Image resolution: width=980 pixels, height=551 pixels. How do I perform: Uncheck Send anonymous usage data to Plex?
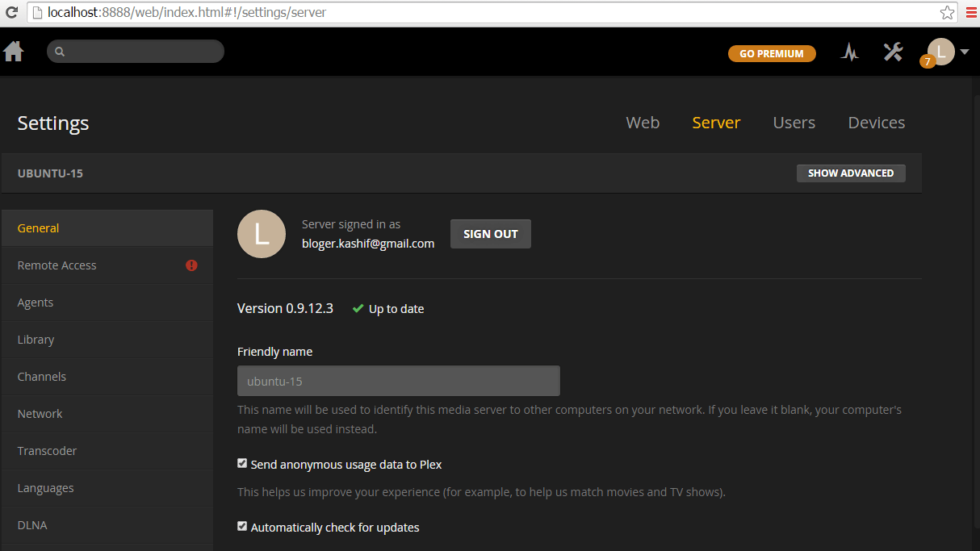click(242, 463)
